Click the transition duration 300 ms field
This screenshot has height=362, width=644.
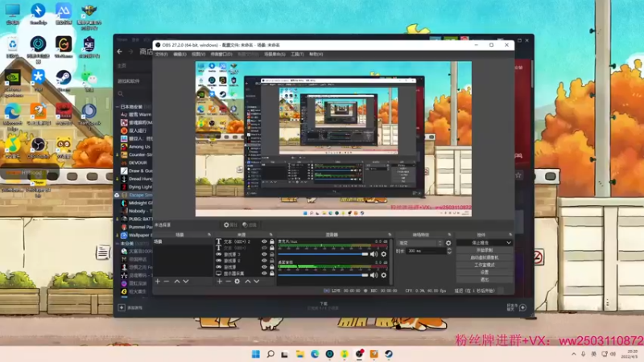pyautogui.click(x=426, y=251)
